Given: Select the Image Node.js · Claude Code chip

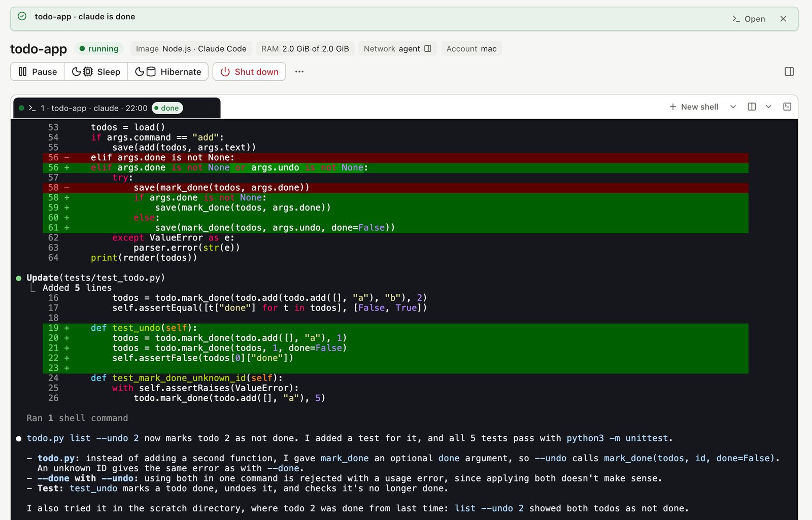Looking at the screenshot, I should tap(191, 49).
